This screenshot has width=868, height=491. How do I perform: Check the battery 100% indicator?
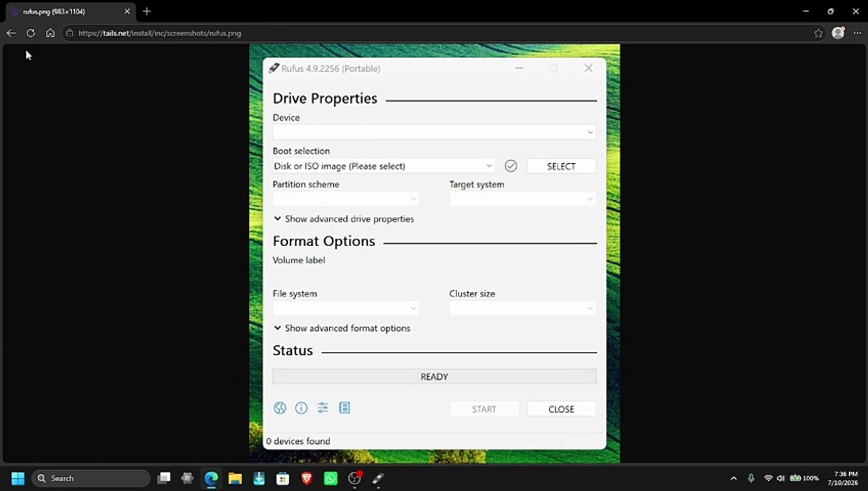804,478
